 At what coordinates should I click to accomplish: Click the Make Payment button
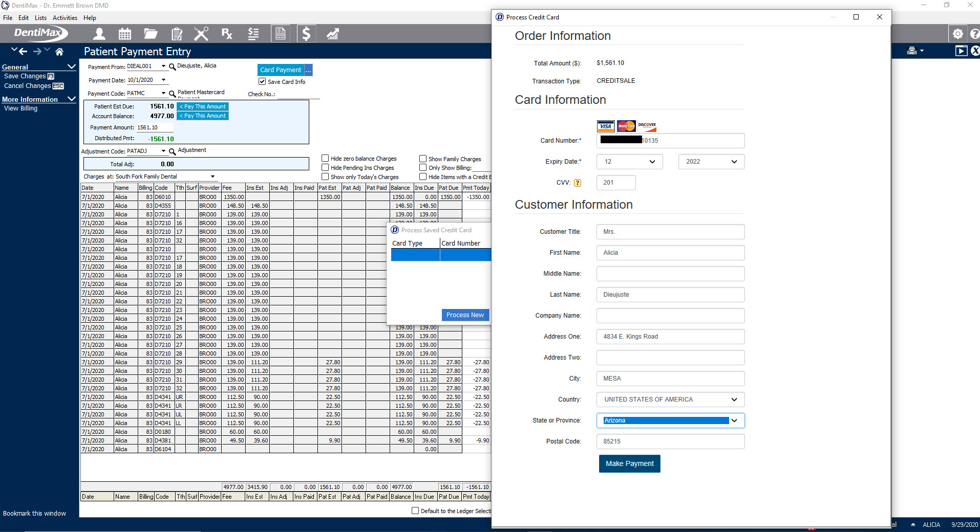(629, 463)
